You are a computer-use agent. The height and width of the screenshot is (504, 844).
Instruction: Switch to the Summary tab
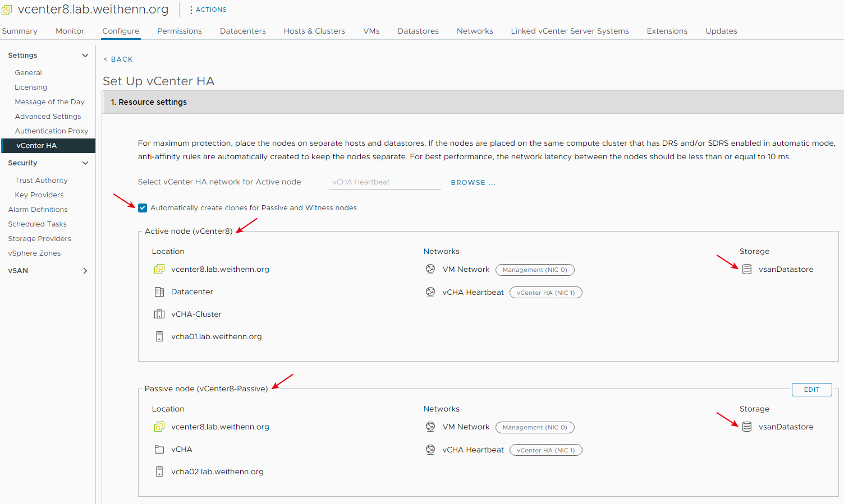[20, 31]
